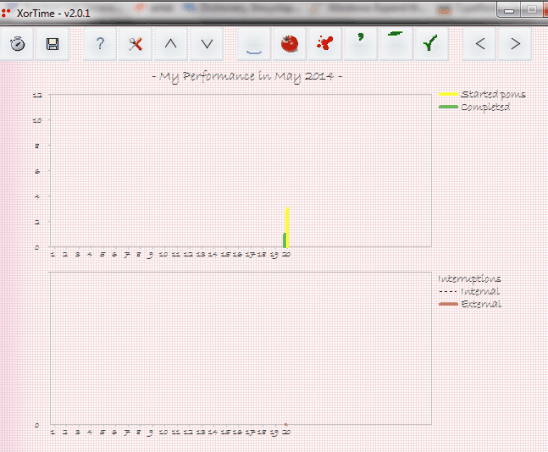Click the red tomato icon
Image resolution: width=548 pixels, height=452 pixels.
click(x=289, y=44)
